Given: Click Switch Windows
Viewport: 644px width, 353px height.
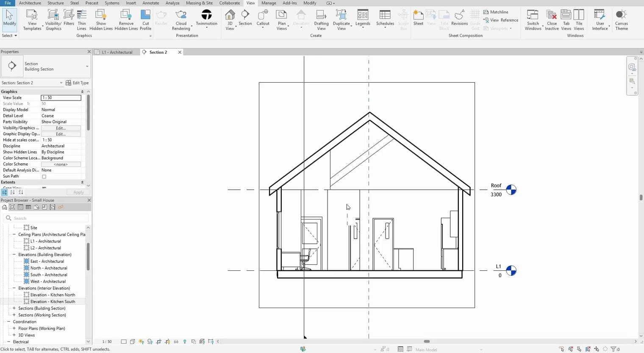Looking at the screenshot, I should tap(533, 20).
